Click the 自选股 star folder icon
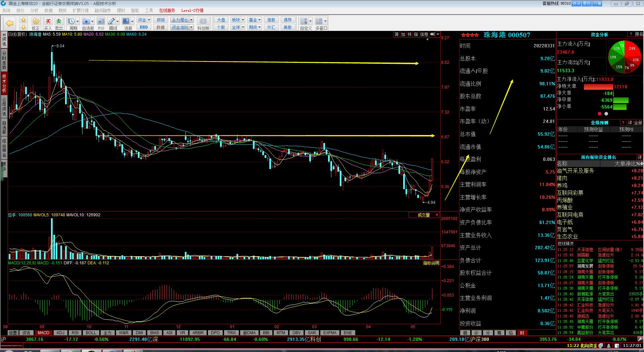 [x=86, y=21]
